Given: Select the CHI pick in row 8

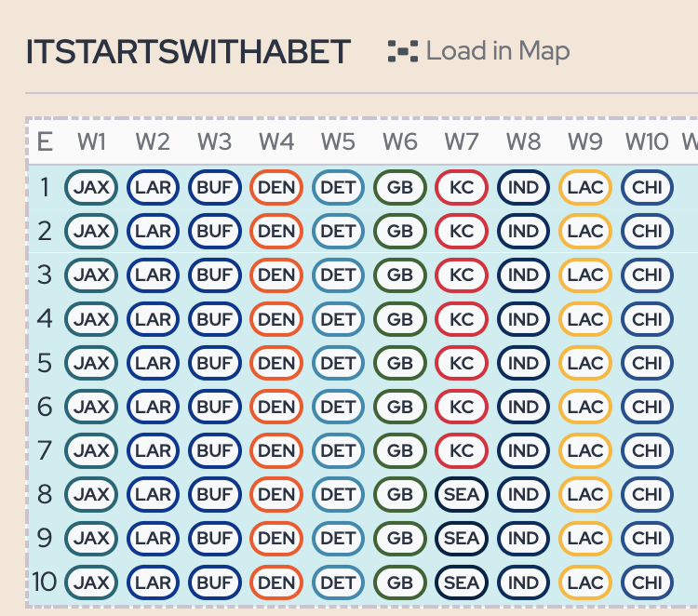Looking at the screenshot, I should coord(647,494).
